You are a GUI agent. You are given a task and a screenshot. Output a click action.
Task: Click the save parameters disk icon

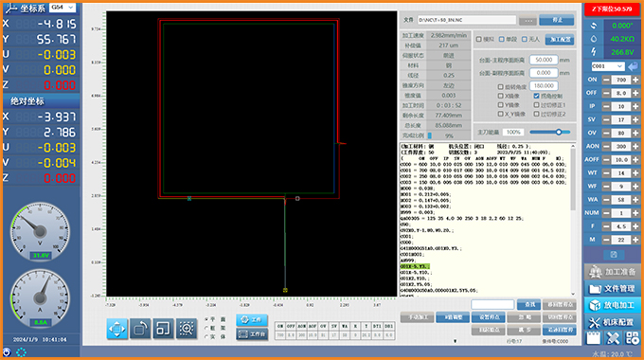click(614, 255)
